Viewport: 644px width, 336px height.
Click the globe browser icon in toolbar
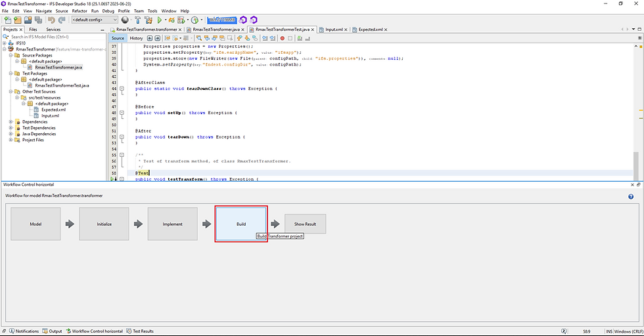coord(125,20)
